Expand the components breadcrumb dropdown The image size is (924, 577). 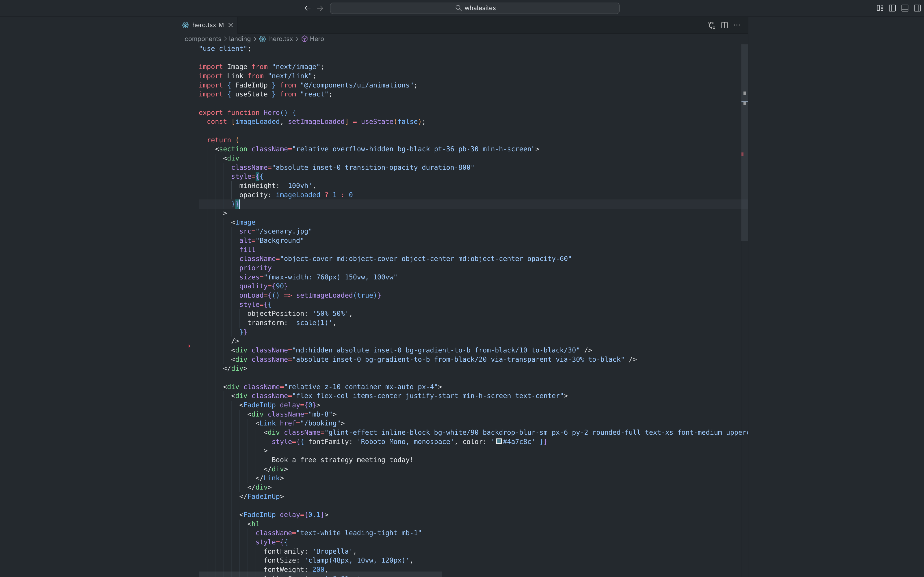203,39
